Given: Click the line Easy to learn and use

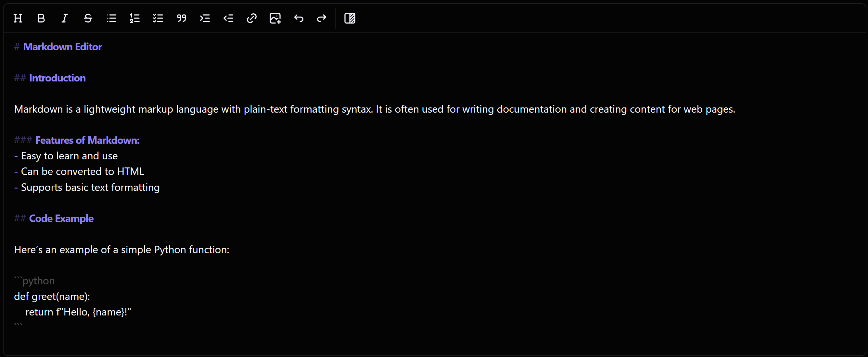Looking at the screenshot, I should (70, 156).
